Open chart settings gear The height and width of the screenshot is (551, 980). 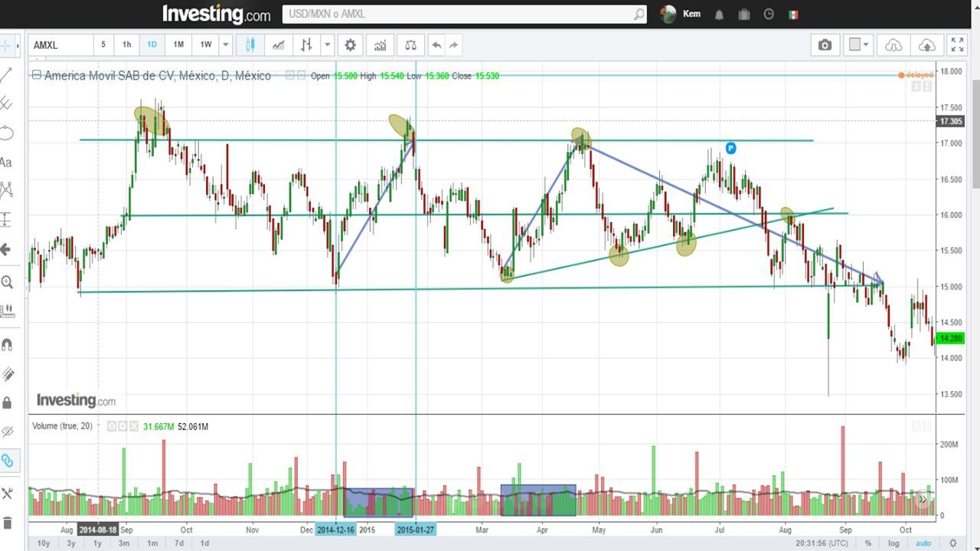[x=351, y=45]
